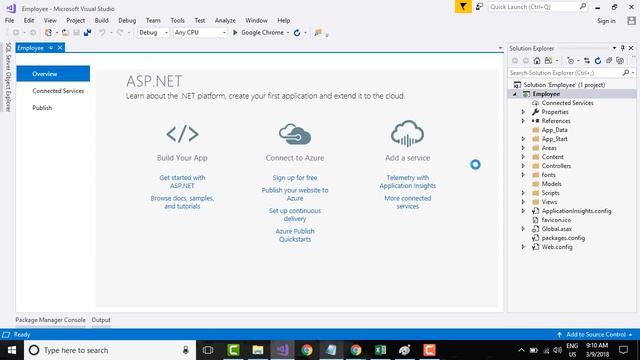Open Visual Studio from Windows taskbar

tap(282, 350)
